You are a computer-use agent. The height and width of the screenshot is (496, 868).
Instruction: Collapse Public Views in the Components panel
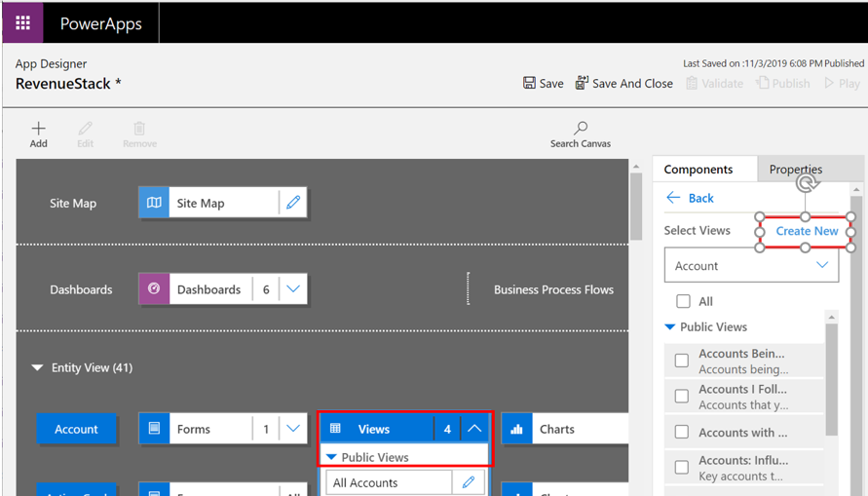[670, 327]
